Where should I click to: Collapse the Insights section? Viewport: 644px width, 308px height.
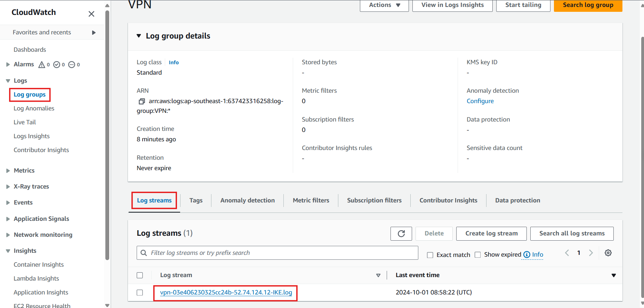[x=8, y=251]
